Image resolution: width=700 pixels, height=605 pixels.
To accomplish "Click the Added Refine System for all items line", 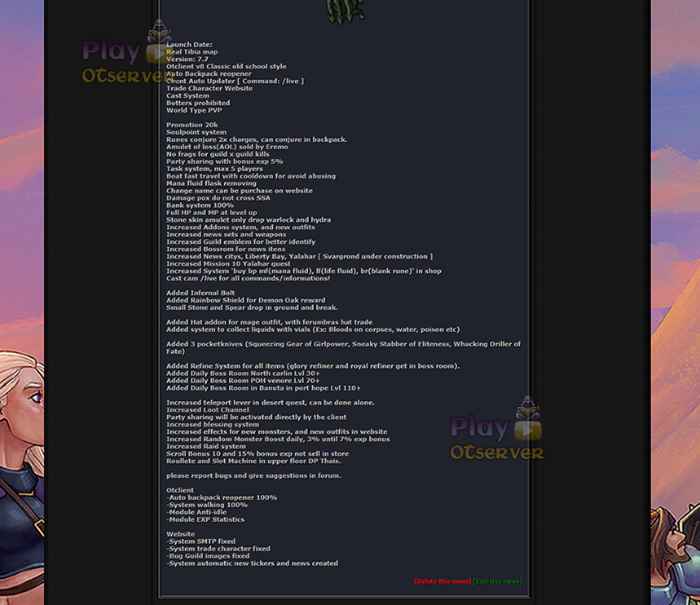I will pos(313,366).
